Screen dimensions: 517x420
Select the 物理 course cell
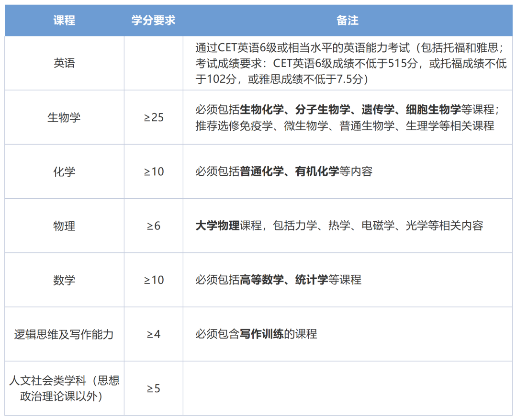[x=64, y=226]
